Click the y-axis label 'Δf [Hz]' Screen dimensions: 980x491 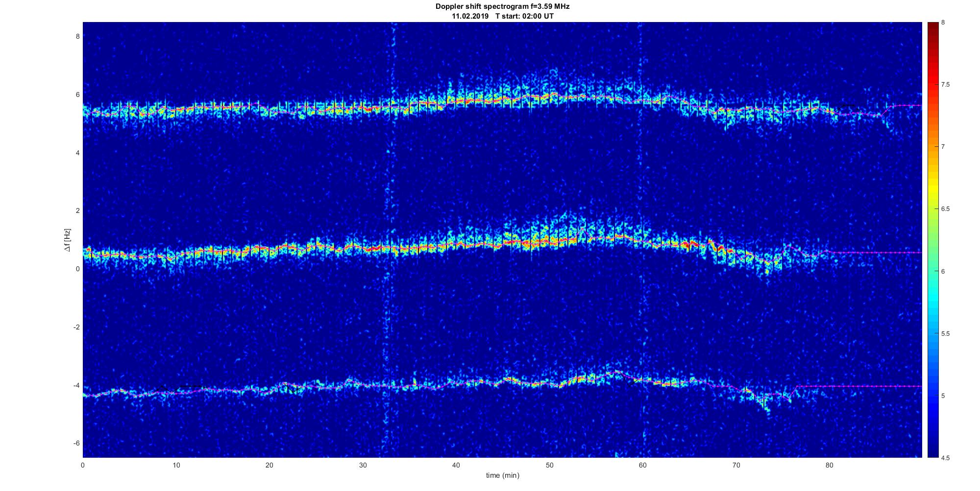67,240
